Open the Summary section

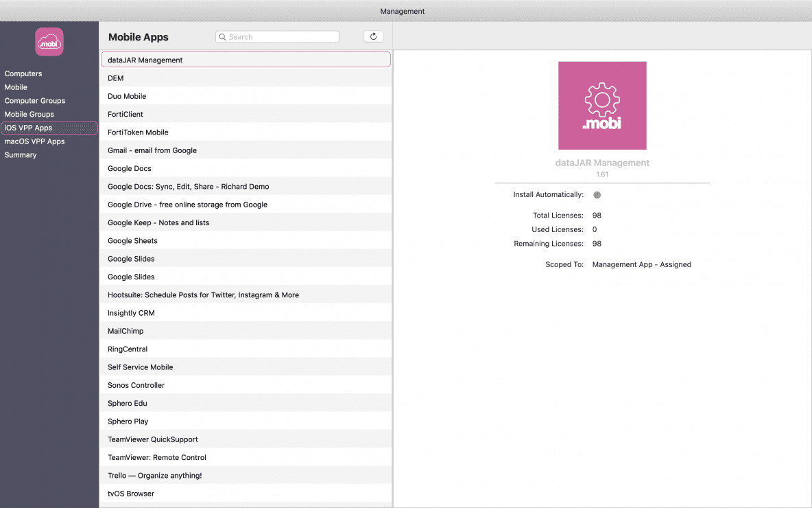point(21,155)
